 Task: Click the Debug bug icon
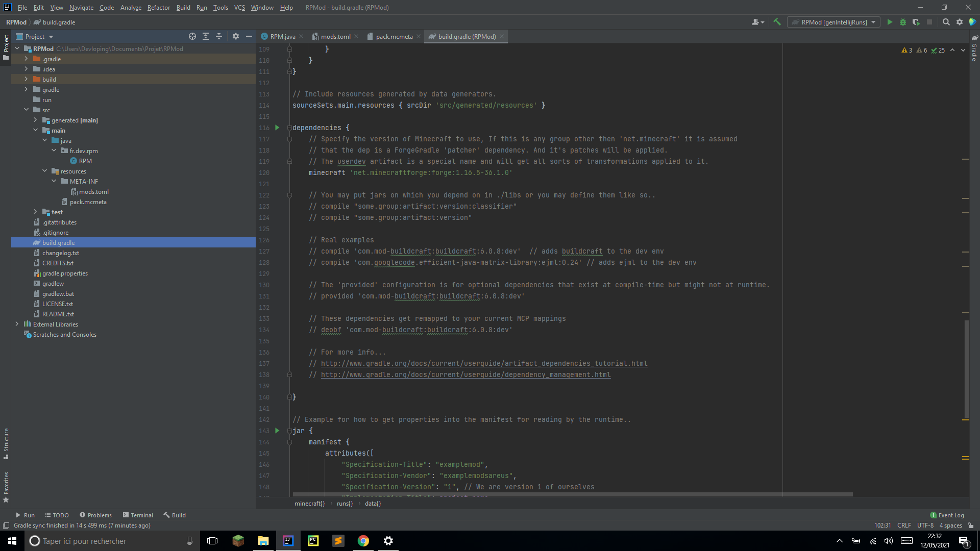[x=902, y=22]
